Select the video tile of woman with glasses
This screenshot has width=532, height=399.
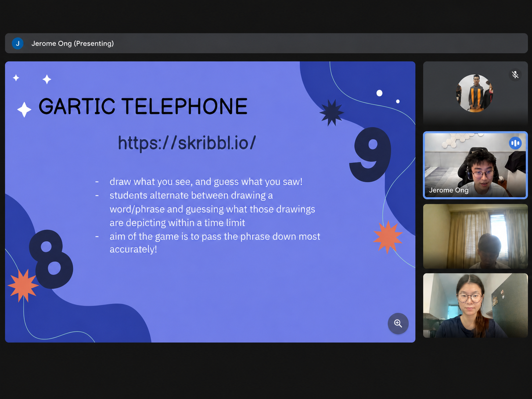pos(475,305)
